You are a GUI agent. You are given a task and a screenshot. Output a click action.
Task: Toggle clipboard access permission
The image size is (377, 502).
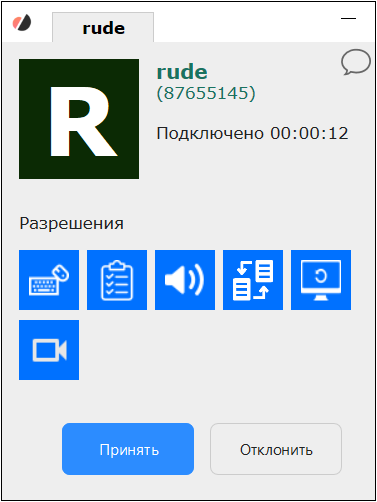pyautogui.click(x=117, y=280)
